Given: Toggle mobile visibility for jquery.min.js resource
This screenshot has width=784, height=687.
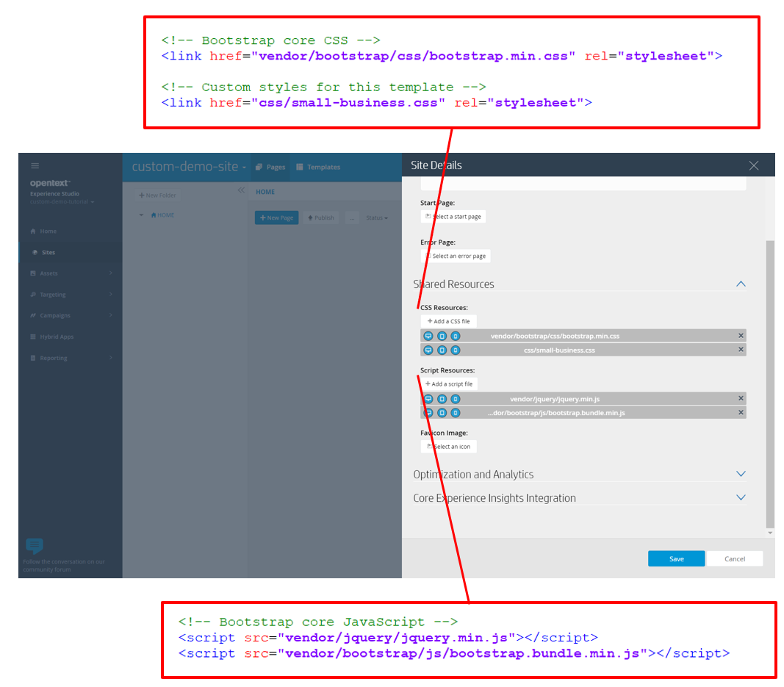Looking at the screenshot, I should pos(455,398).
